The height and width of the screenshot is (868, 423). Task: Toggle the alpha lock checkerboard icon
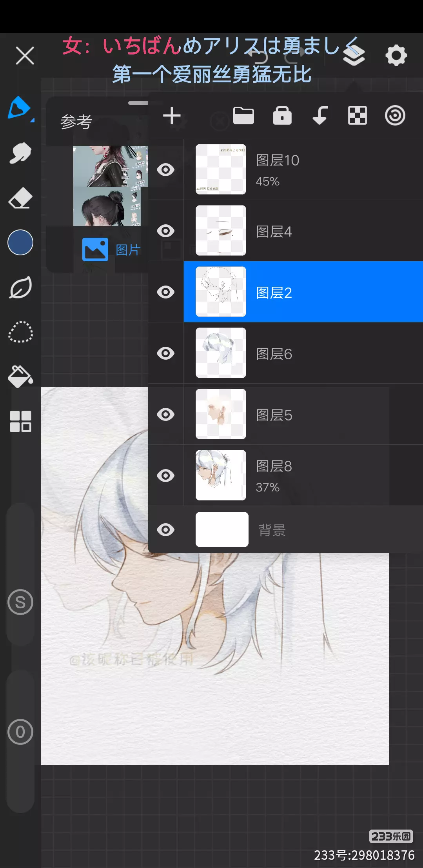pos(358,116)
